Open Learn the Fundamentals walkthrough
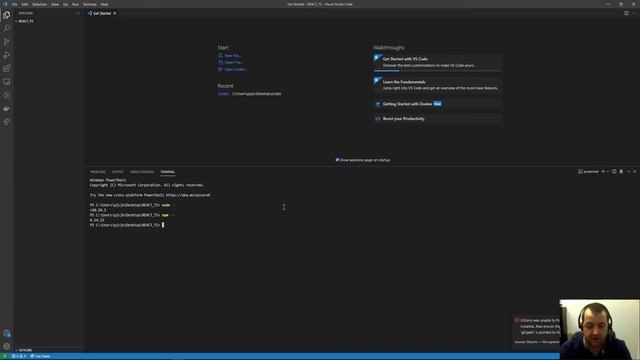640x360 pixels. (x=438, y=85)
